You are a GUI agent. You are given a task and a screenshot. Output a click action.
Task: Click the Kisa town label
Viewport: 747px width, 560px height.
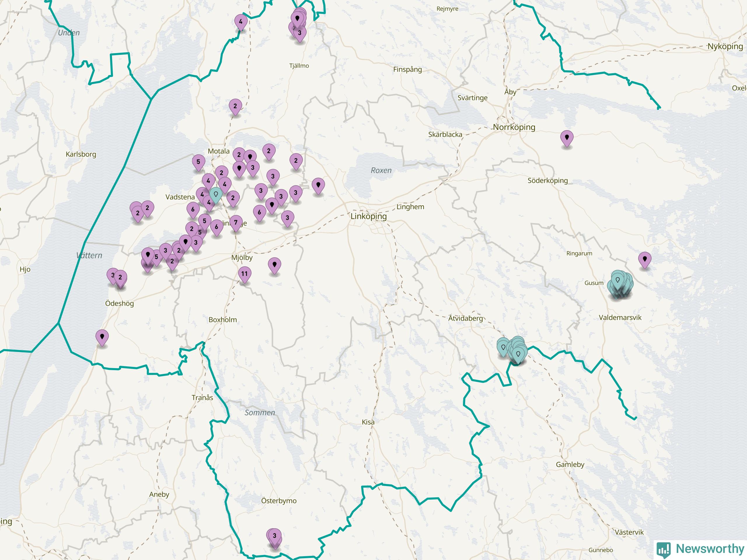[368, 422]
